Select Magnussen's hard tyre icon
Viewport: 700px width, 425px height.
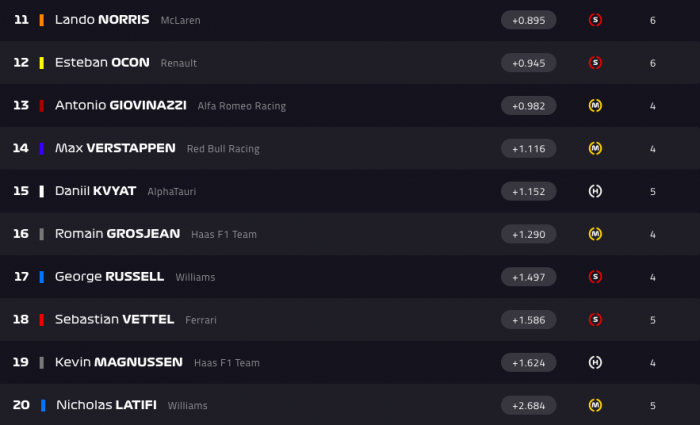click(595, 362)
